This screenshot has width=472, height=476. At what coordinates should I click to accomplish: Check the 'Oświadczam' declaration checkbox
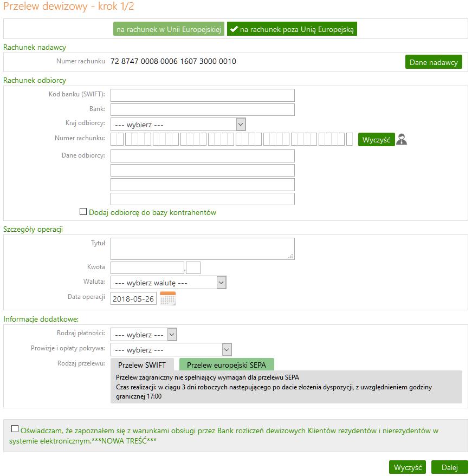click(15, 429)
